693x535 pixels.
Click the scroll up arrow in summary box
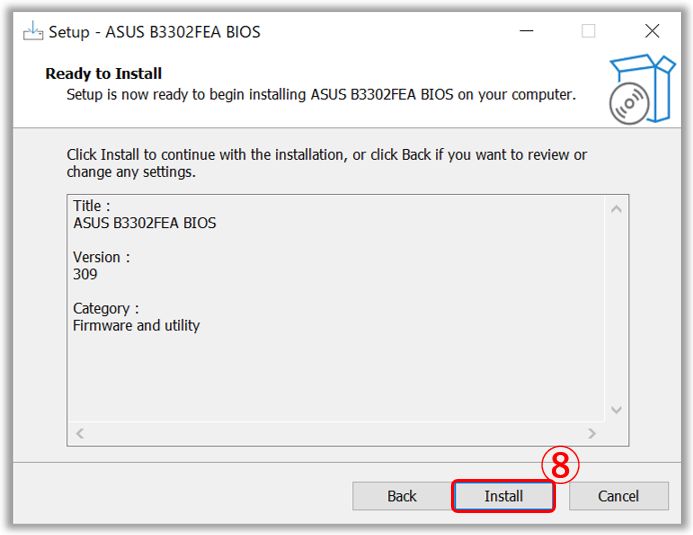617,209
